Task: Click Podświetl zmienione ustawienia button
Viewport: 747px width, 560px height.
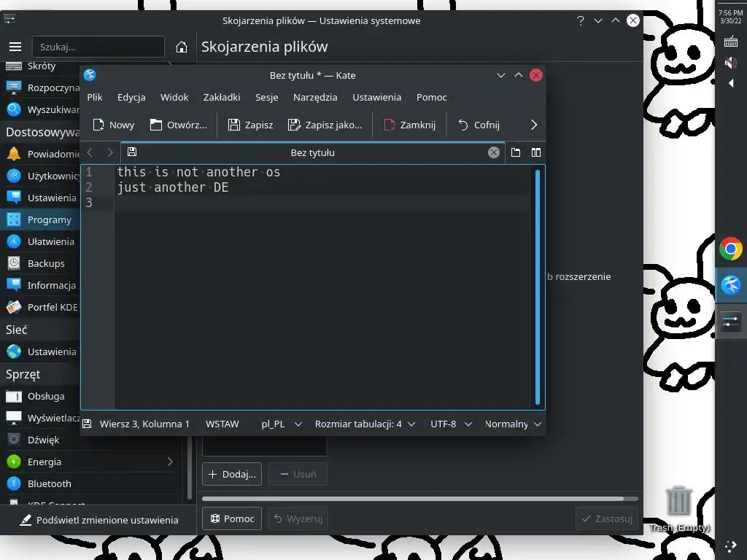Action: [x=98, y=520]
